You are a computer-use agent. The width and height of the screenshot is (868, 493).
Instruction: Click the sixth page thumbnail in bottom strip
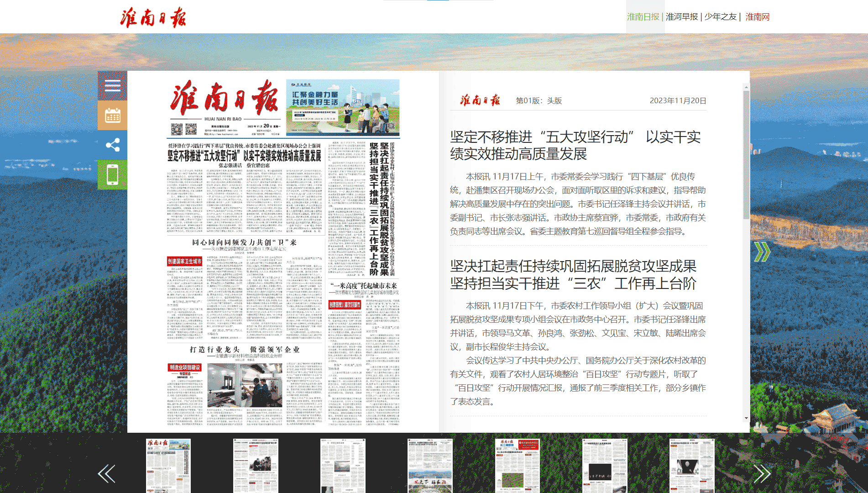click(605, 466)
